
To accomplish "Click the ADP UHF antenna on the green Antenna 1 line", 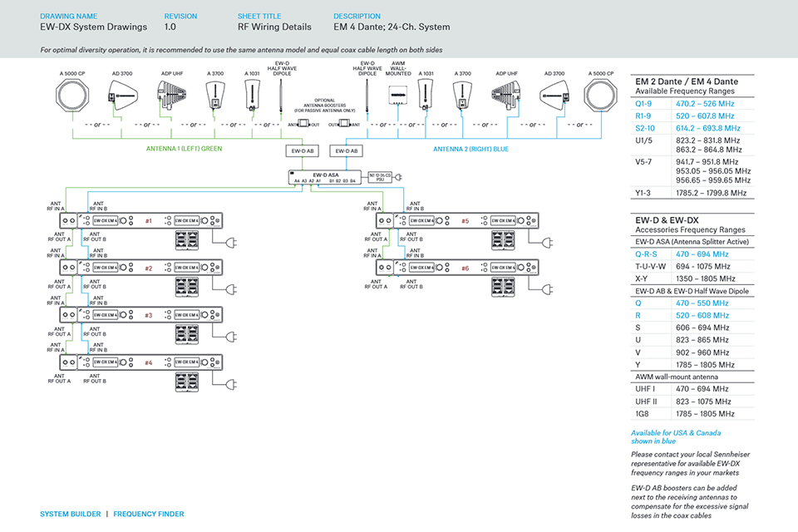I will pyautogui.click(x=172, y=96).
